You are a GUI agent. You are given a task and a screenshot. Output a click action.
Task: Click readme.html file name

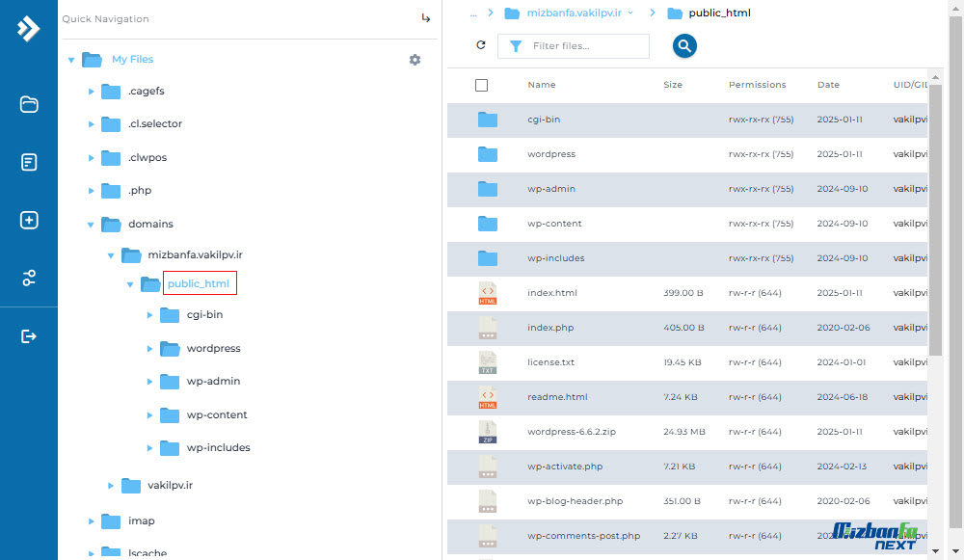point(557,397)
